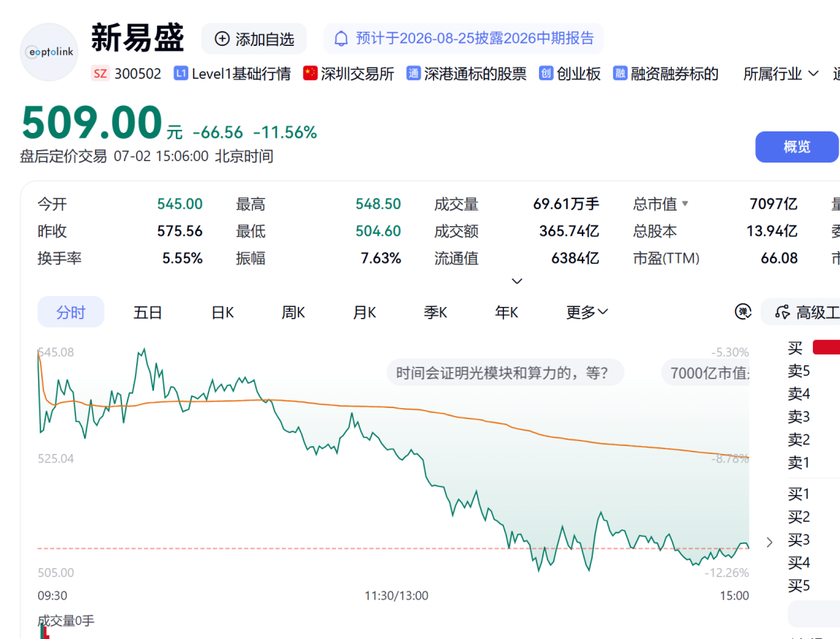This screenshot has height=639, width=840.
Task: Click the 卖5 order book row
Action: tap(814, 371)
